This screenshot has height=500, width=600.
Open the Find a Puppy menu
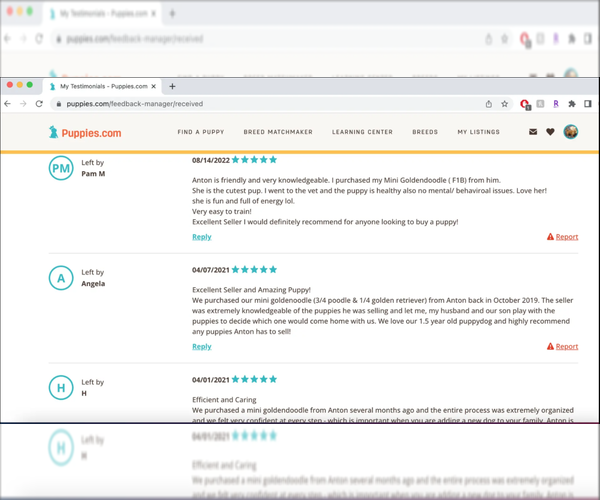201,132
